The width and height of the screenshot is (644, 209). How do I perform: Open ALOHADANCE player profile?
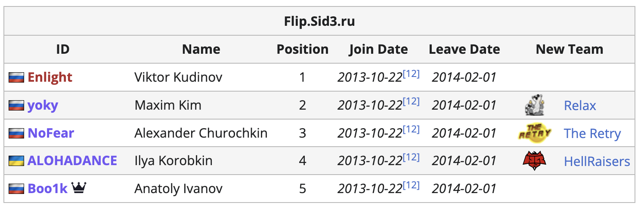[x=72, y=161]
